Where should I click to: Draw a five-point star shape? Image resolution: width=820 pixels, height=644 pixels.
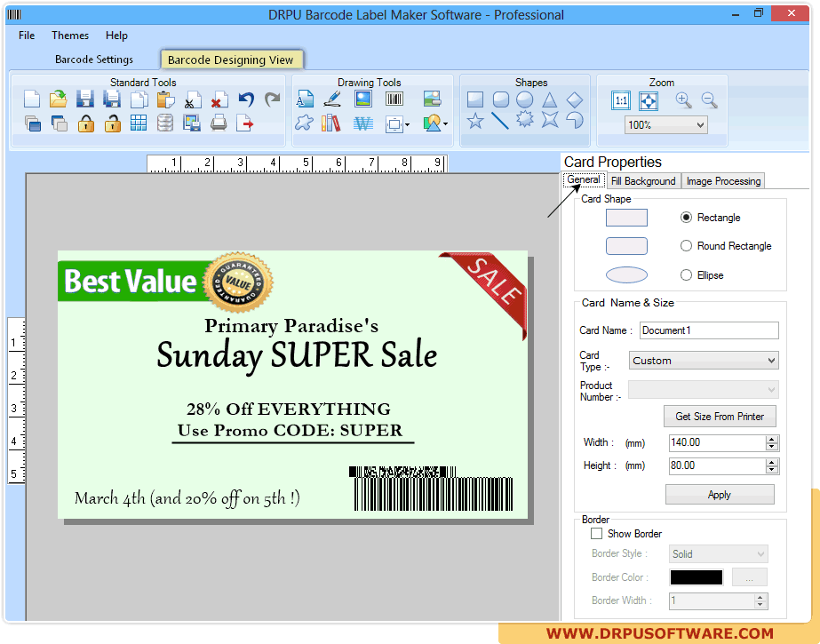(474, 122)
